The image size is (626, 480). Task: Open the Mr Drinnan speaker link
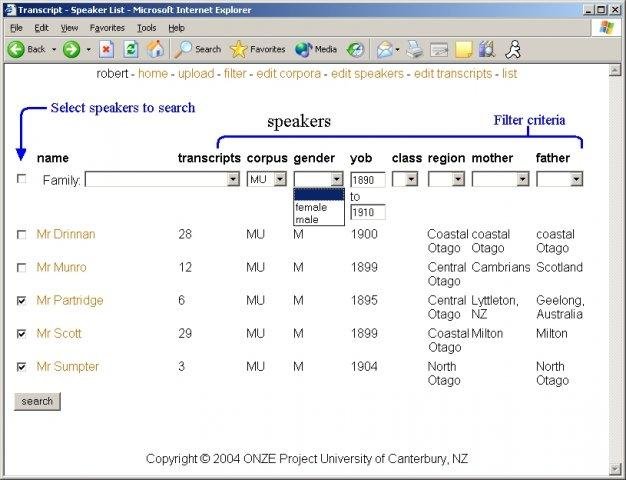(66, 234)
